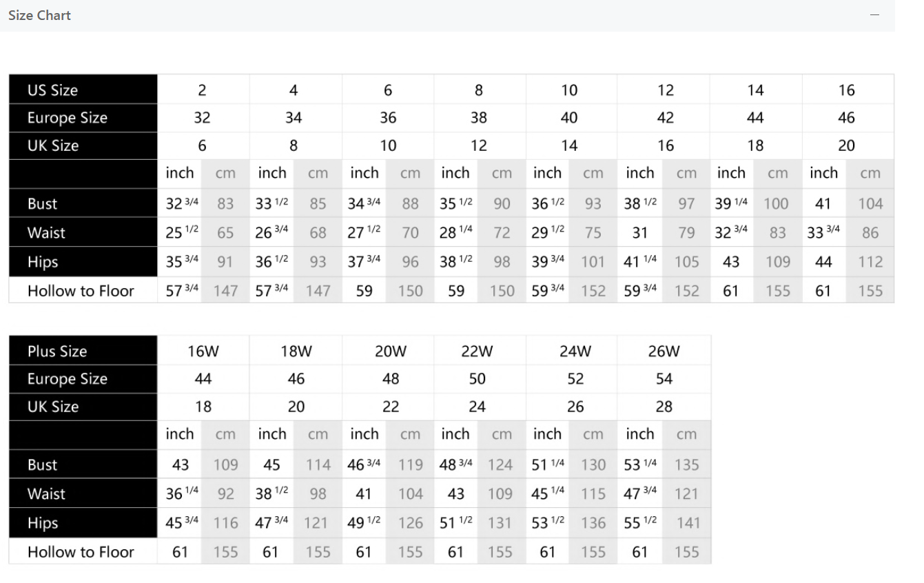The width and height of the screenshot is (924, 583).
Task: Select US size 16 column header
Action: coord(847,90)
